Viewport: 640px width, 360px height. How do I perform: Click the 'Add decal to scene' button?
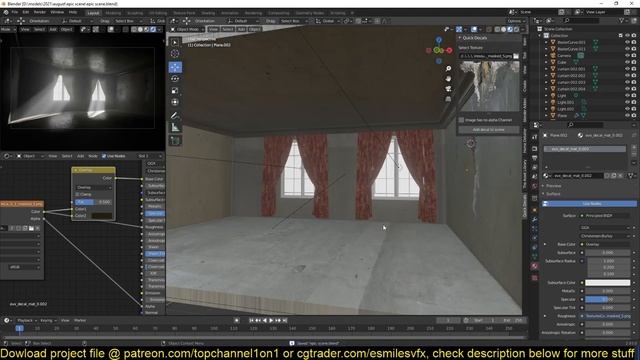[x=489, y=129]
